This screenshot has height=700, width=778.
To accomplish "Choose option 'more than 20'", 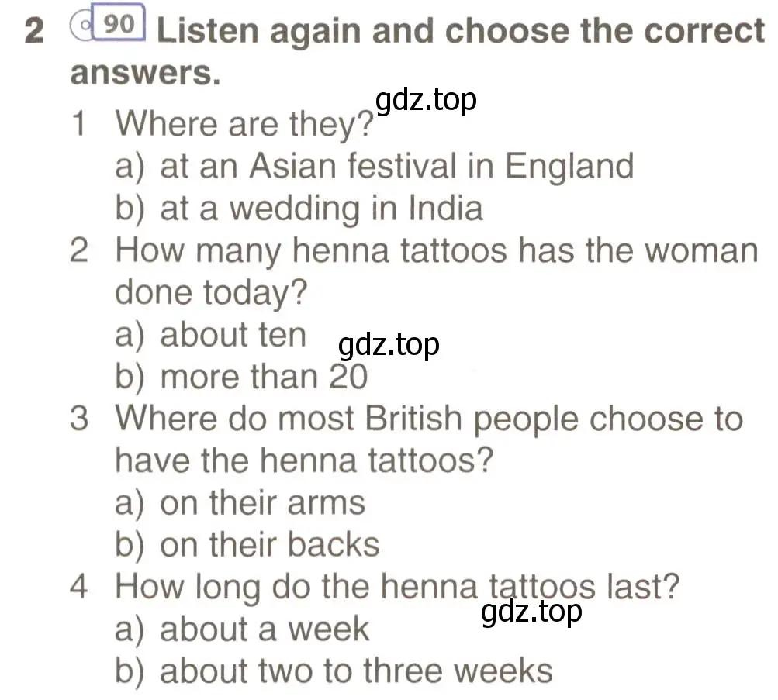I will tap(241, 378).
